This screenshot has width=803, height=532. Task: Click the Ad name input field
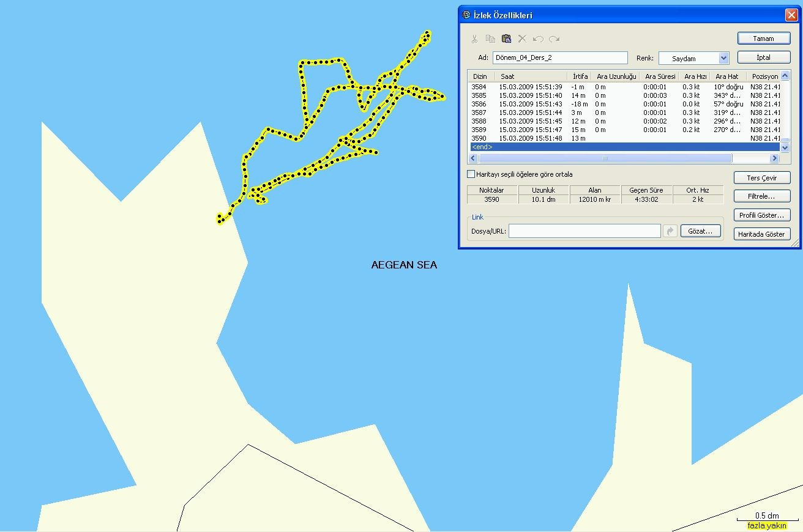click(x=560, y=57)
